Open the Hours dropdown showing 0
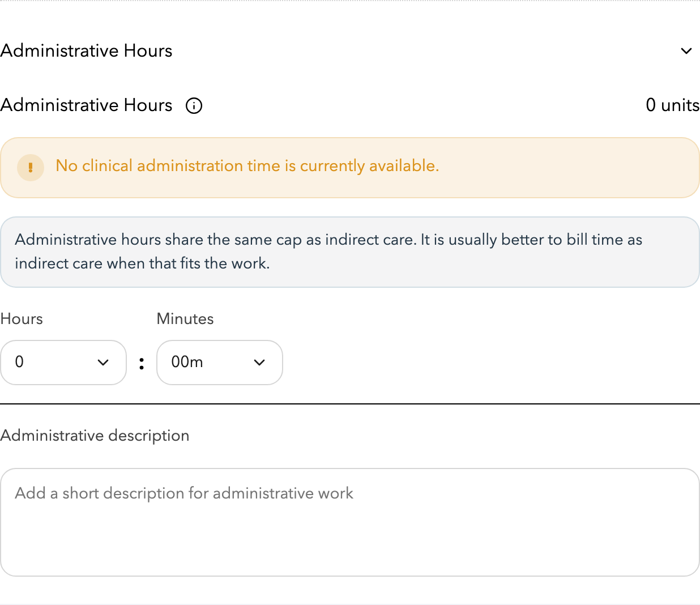Image resolution: width=700 pixels, height=605 pixels. (63, 363)
